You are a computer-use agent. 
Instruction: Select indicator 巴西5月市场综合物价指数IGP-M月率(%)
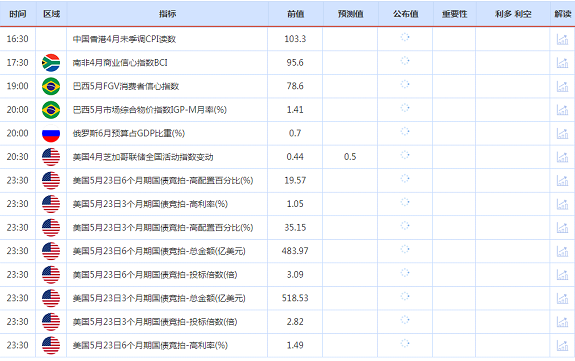(150, 110)
